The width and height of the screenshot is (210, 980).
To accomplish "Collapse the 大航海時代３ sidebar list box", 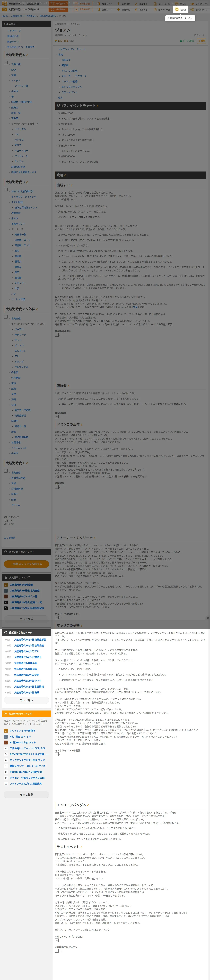I will [x=6, y=189].
